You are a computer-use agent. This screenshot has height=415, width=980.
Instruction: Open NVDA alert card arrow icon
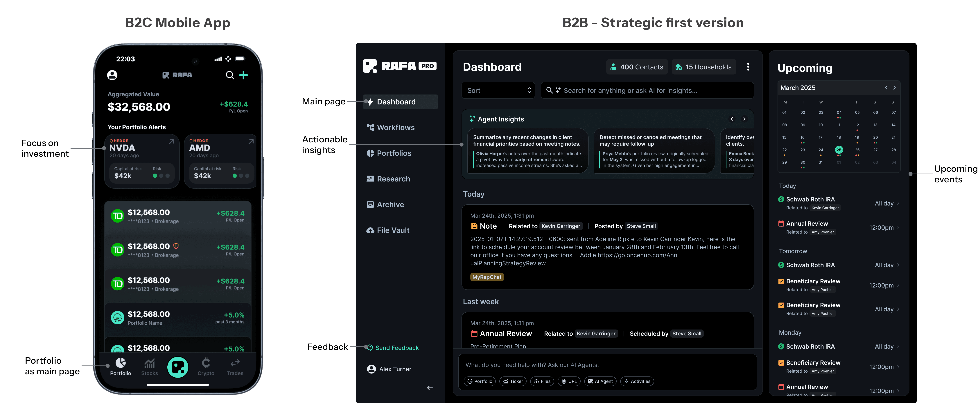click(172, 142)
